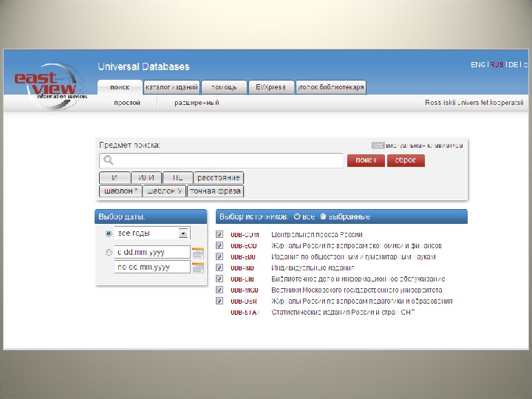
Task: Toggle the UDB-EDU checkbox
Action: (219, 256)
